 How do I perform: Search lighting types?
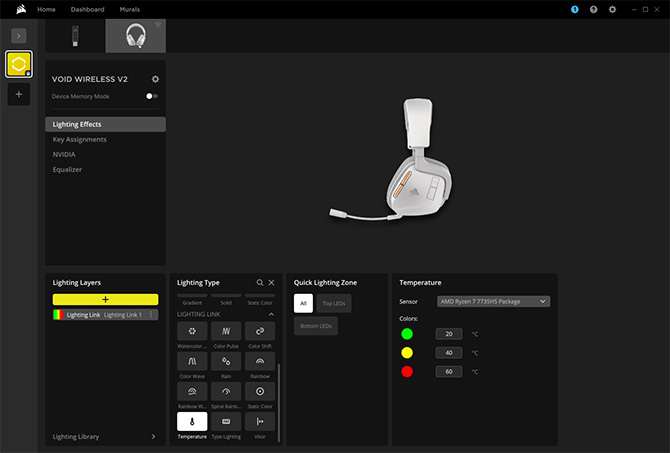[259, 282]
